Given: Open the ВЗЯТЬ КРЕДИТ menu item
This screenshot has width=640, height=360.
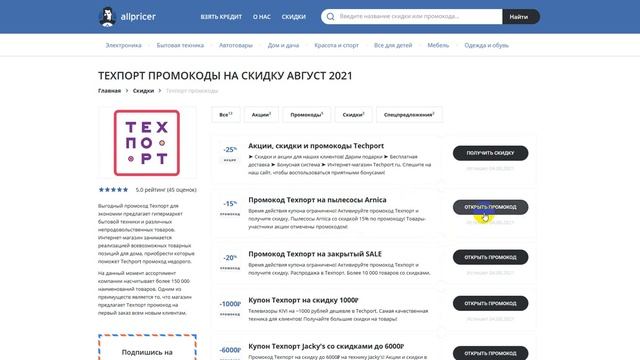Looking at the screenshot, I should coord(221,17).
